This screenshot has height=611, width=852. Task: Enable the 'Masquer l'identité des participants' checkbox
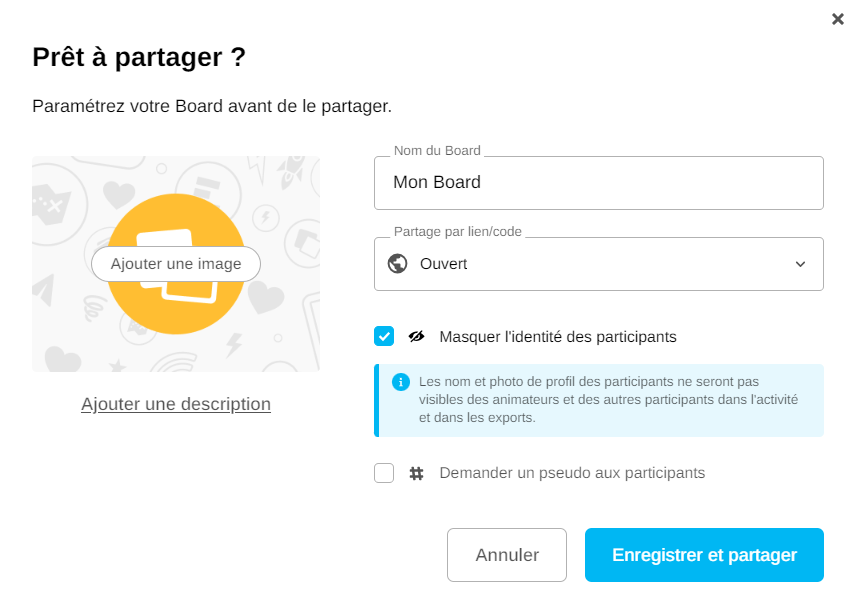pos(384,336)
